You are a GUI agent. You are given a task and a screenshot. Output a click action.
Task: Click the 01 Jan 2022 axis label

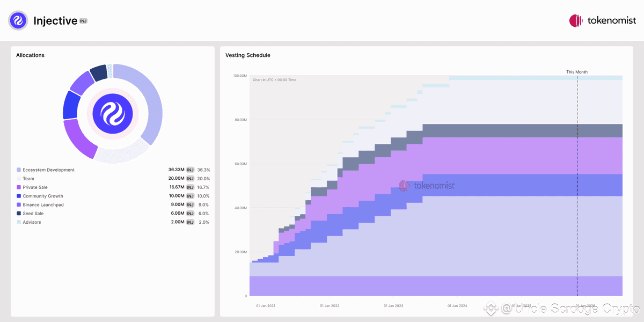pyautogui.click(x=330, y=306)
